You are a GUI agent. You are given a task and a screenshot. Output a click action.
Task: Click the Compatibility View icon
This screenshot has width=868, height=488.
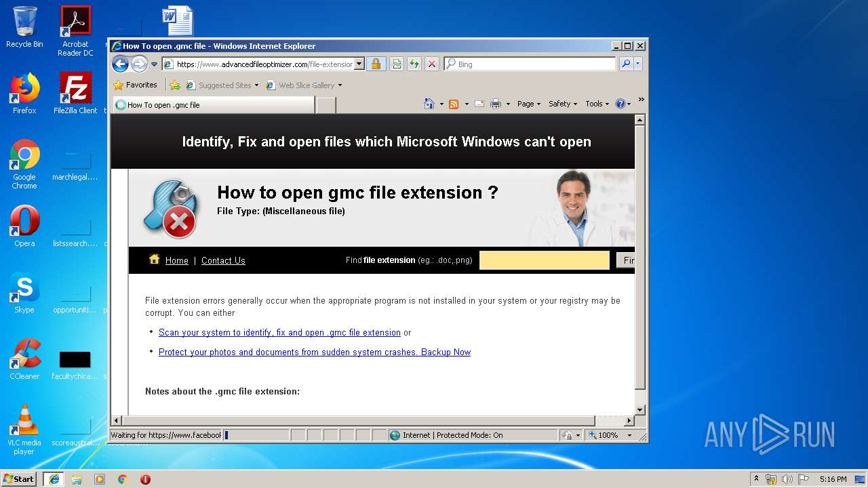click(x=397, y=64)
